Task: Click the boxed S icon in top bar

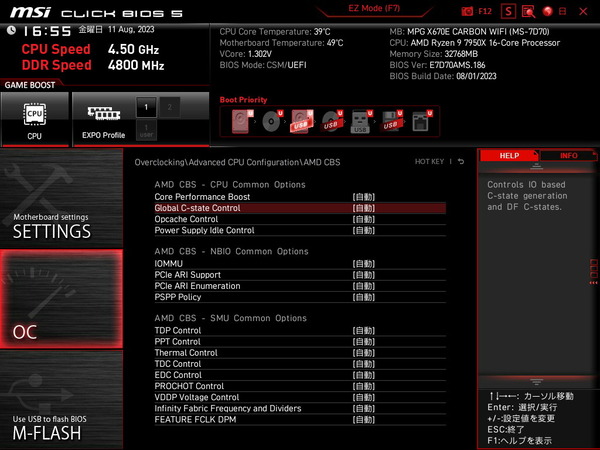Action: [x=508, y=11]
